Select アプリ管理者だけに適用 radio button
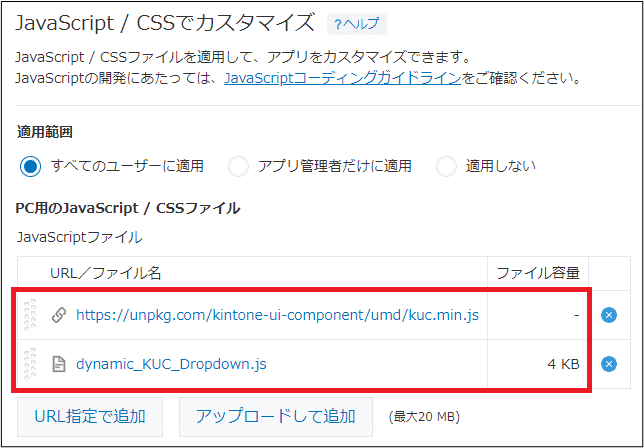644x448 pixels. (x=238, y=166)
